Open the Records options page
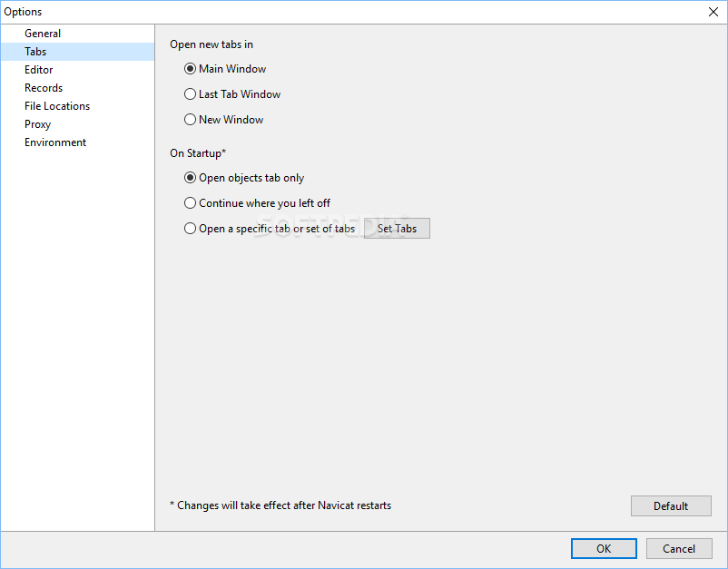This screenshot has height=569, width=728. [x=44, y=88]
